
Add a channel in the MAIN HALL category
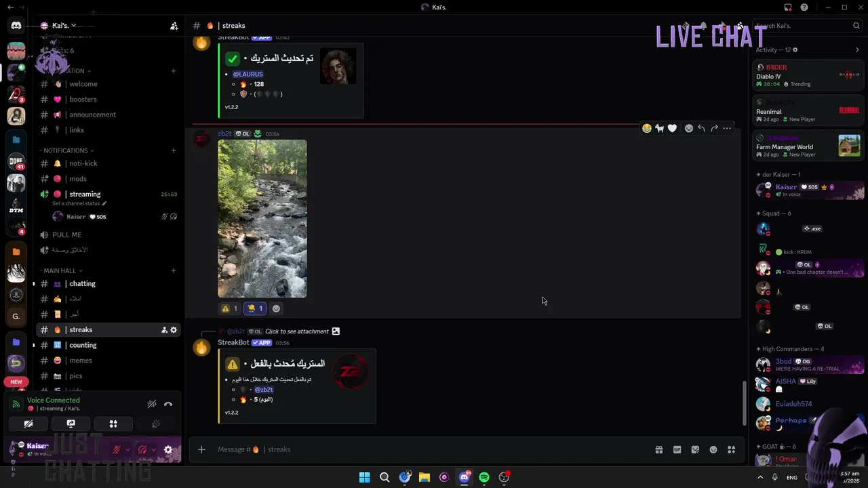click(174, 270)
